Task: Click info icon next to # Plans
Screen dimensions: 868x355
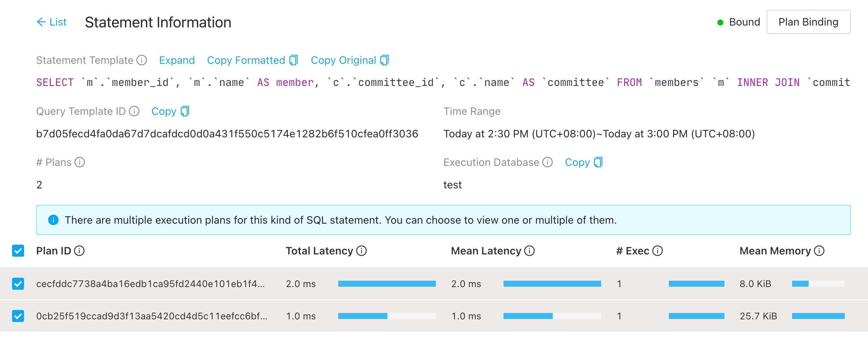Action: tap(80, 162)
